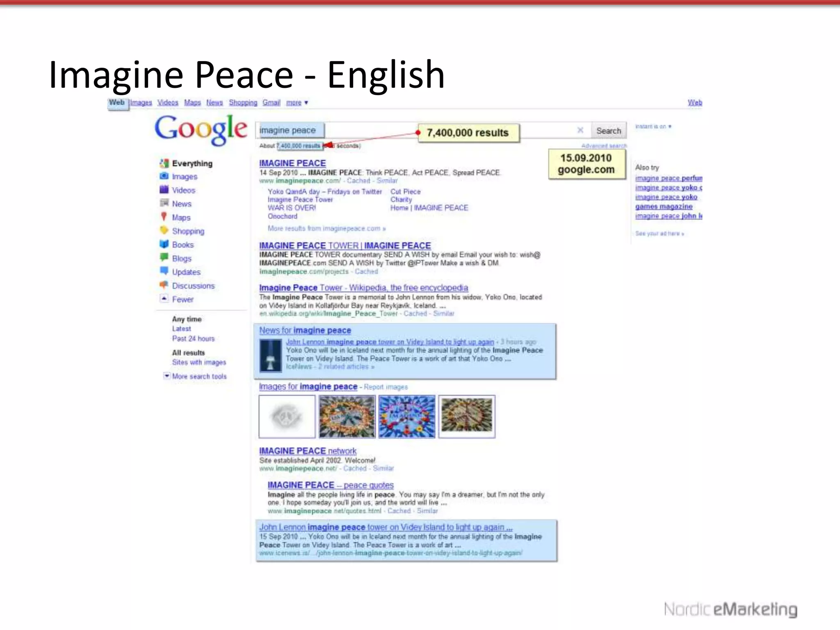
Task: Click inside the imagine peace search field
Action: pyautogui.click(x=422, y=130)
